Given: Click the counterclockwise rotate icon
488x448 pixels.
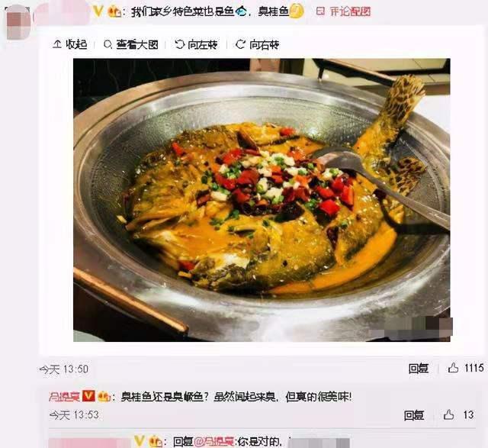Looking at the screenshot, I should point(179,44).
